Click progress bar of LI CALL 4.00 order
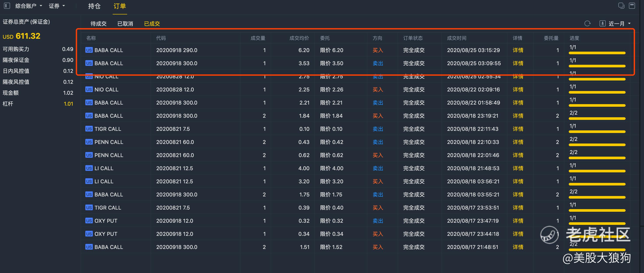 [x=597, y=171]
